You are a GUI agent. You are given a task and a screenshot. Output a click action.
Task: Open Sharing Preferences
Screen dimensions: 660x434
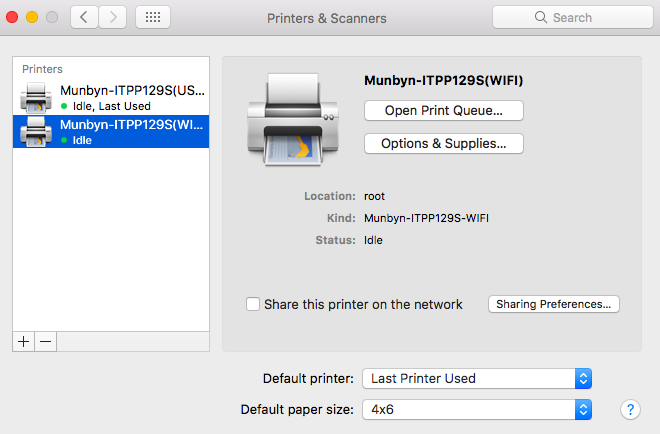tap(554, 304)
